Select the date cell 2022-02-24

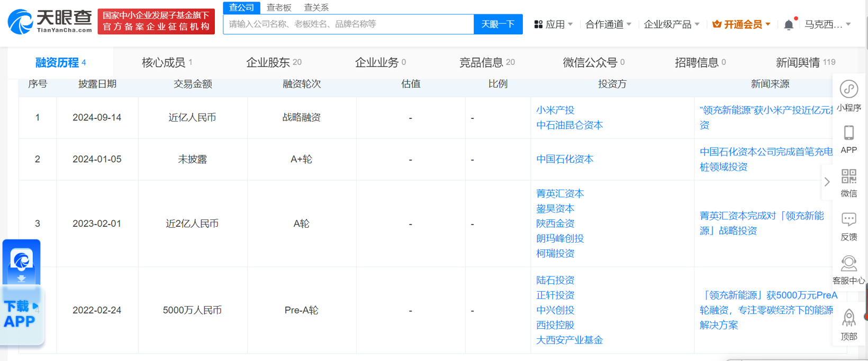pos(97,310)
